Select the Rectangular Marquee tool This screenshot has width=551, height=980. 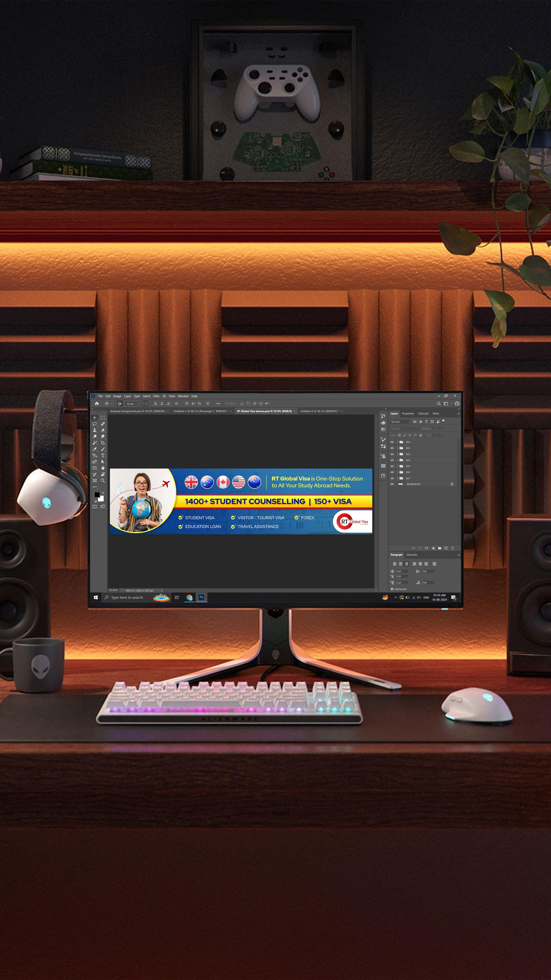[103, 418]
